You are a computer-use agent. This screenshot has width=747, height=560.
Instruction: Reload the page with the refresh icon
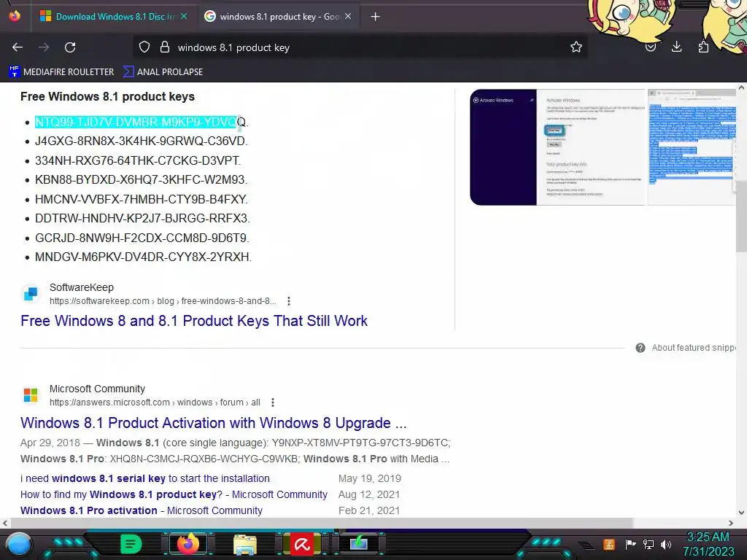[x=70, y=47]
